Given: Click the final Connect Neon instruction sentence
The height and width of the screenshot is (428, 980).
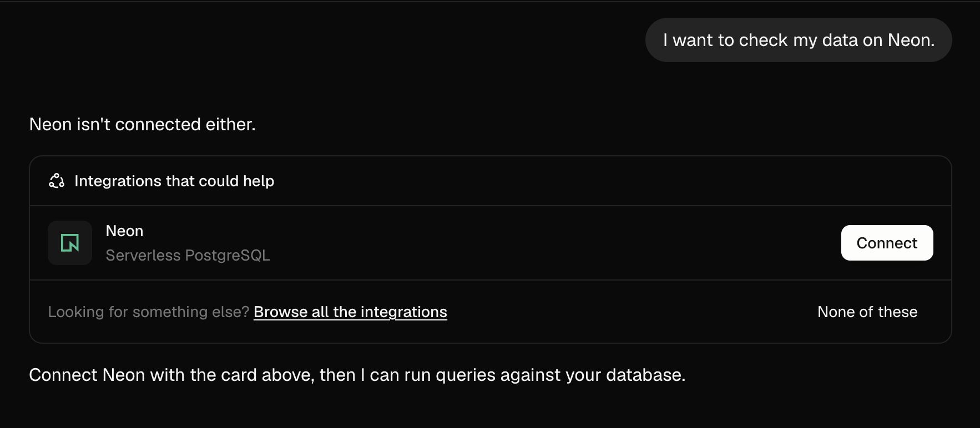Looking at the screenshot, I should coord(357,375).
